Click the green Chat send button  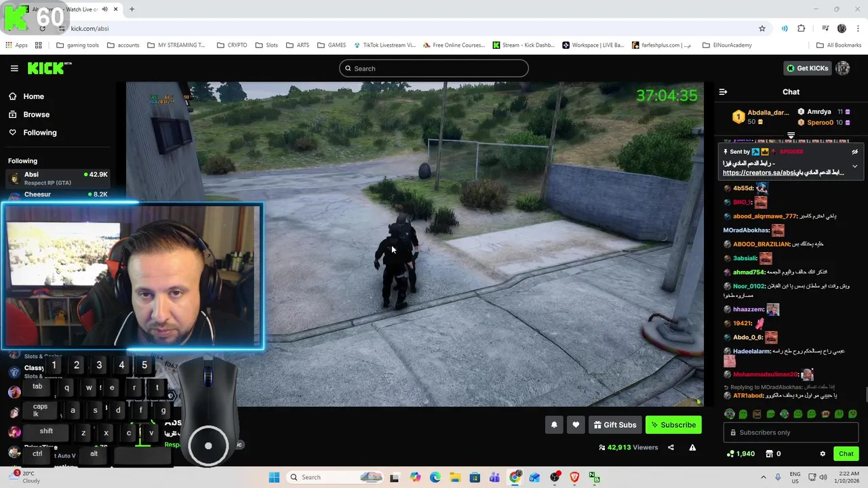click(x=846, y=454)
